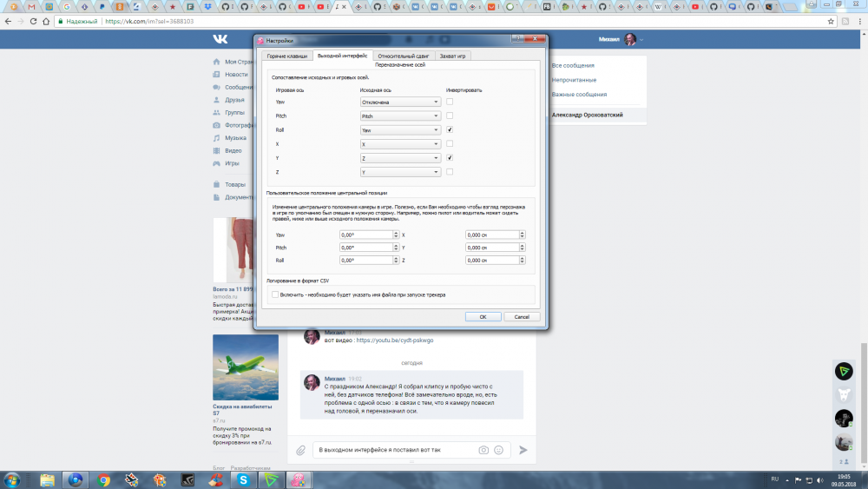Enable invert for the Z game axis
Viewport: 868px width, 489px height.
pyautogui.click(x=450, y=172)
